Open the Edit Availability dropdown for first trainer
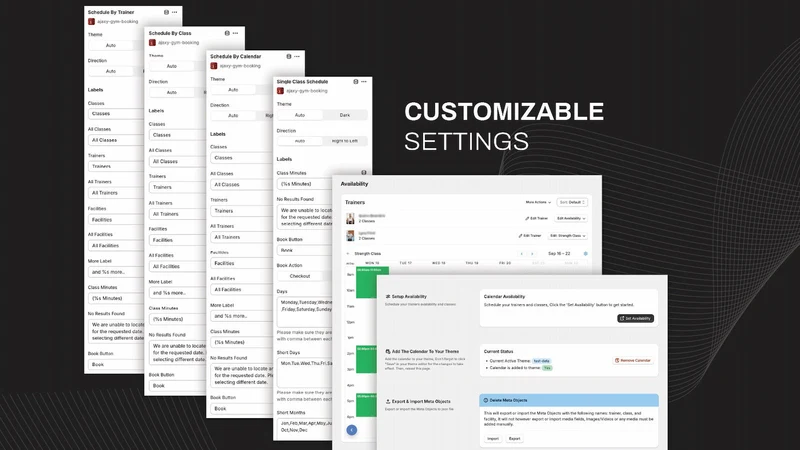This screenshot has width=800, height=450. 571,218
